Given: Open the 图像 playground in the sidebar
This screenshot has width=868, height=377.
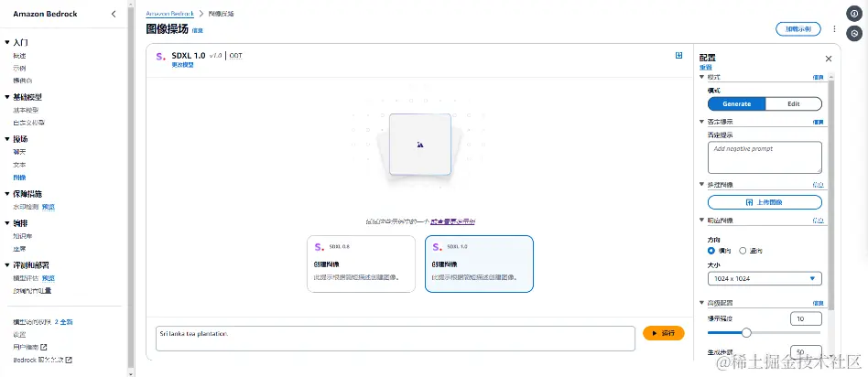Looking at the screenshot, I should pos(19,178).
